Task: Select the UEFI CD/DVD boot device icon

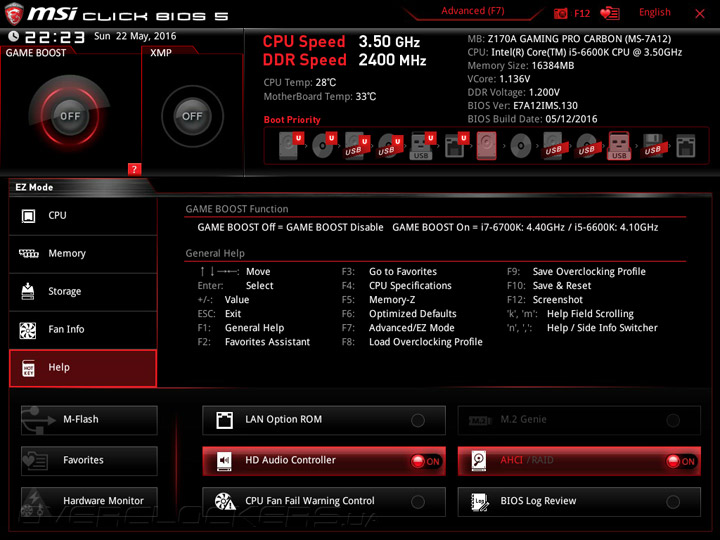Action: 324,145
